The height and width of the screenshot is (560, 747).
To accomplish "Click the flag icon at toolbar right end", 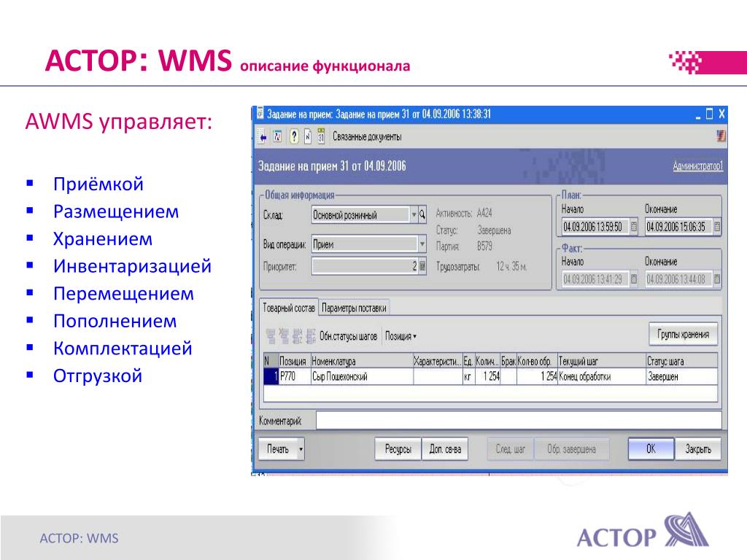I will [721, 136].
